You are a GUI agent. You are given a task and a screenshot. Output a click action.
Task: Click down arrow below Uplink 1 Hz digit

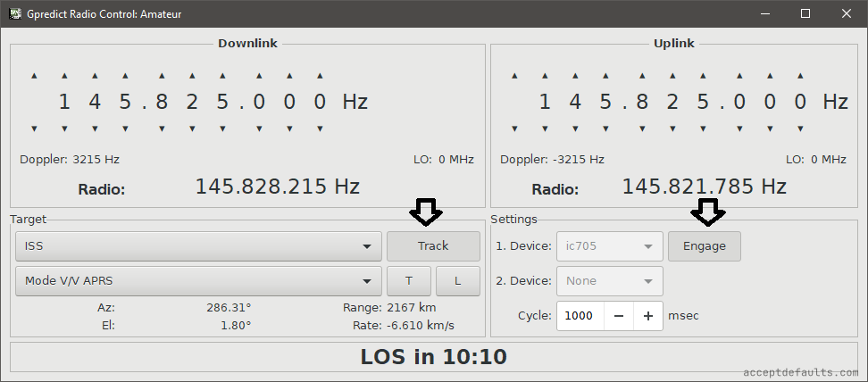(800, 128)
